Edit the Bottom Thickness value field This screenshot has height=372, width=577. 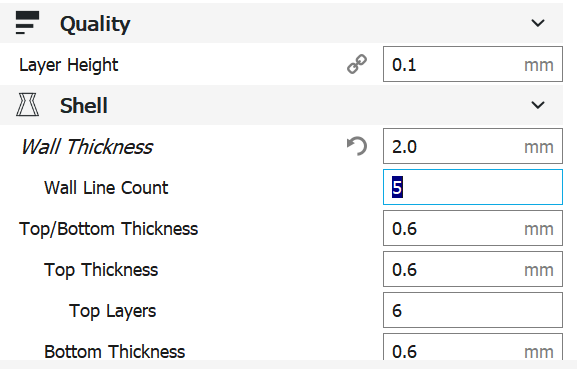tap(473, 347)
